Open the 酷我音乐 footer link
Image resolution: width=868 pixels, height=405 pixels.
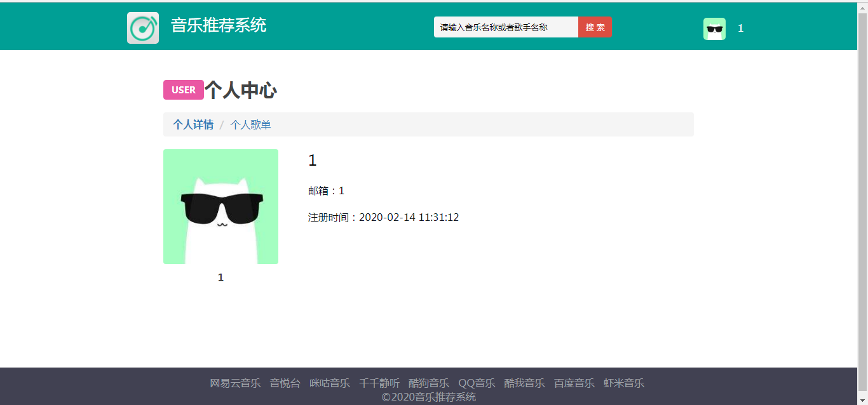coord(524,383)
